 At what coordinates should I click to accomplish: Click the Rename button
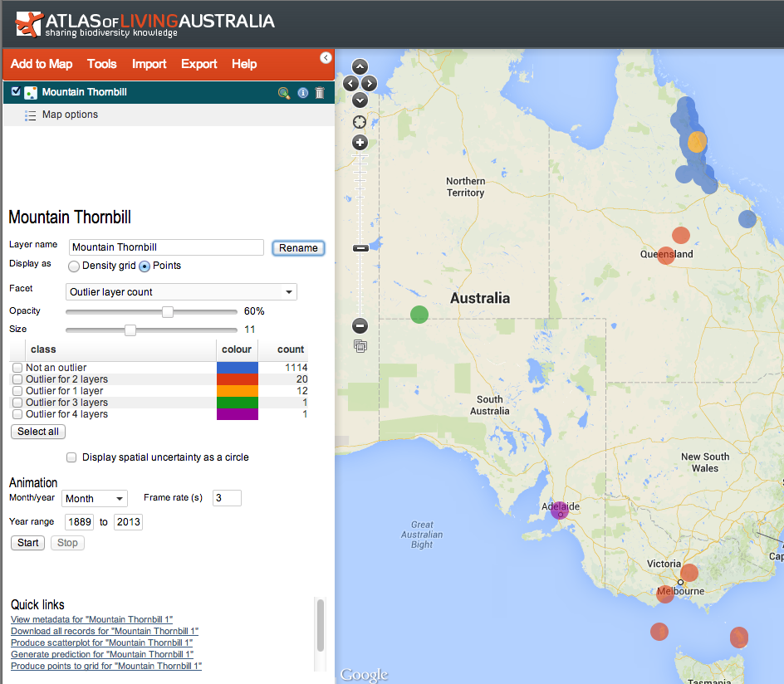coord(298,248)
